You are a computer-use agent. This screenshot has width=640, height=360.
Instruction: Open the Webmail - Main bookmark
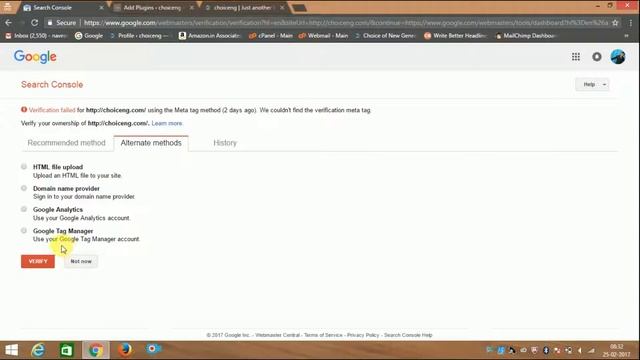[x=323, y=36]
